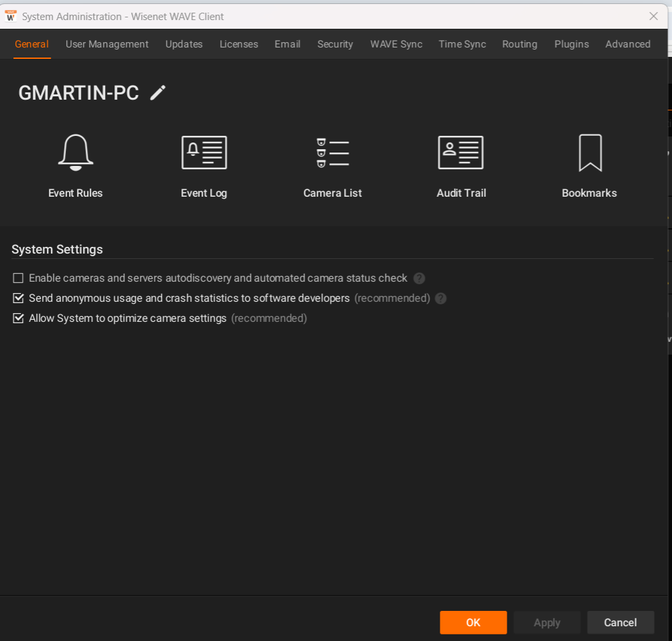This screenshot has height=641, width=672.
Task: Enable cameras and servers autodiscovery checkbox
Action: pos(18,278)
